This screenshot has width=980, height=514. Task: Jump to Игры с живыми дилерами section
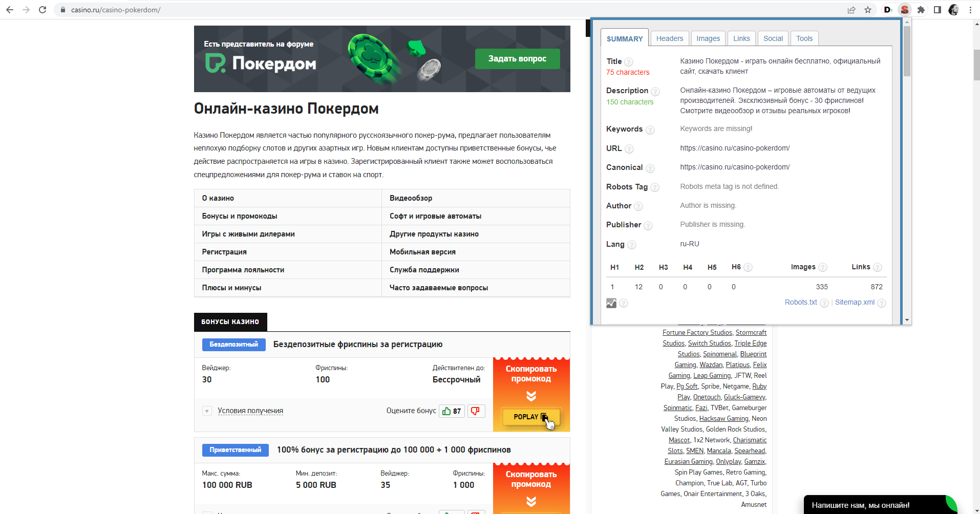tap(248, 234)
